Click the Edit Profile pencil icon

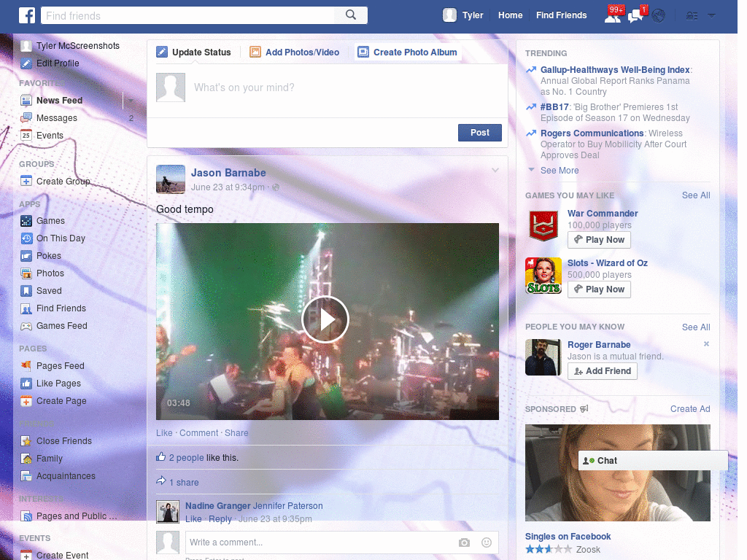pos(26,63)
